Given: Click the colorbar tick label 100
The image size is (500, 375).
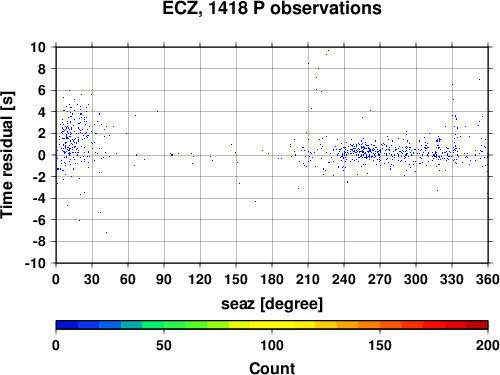Looking at the screenshot, I should click(x=272, y=345).
